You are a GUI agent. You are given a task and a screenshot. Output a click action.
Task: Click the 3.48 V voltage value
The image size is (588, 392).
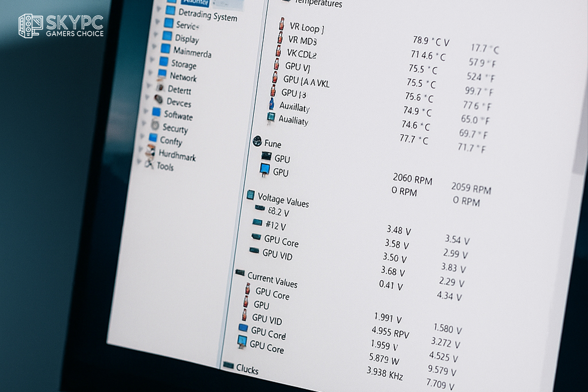[x=398, y=230]
